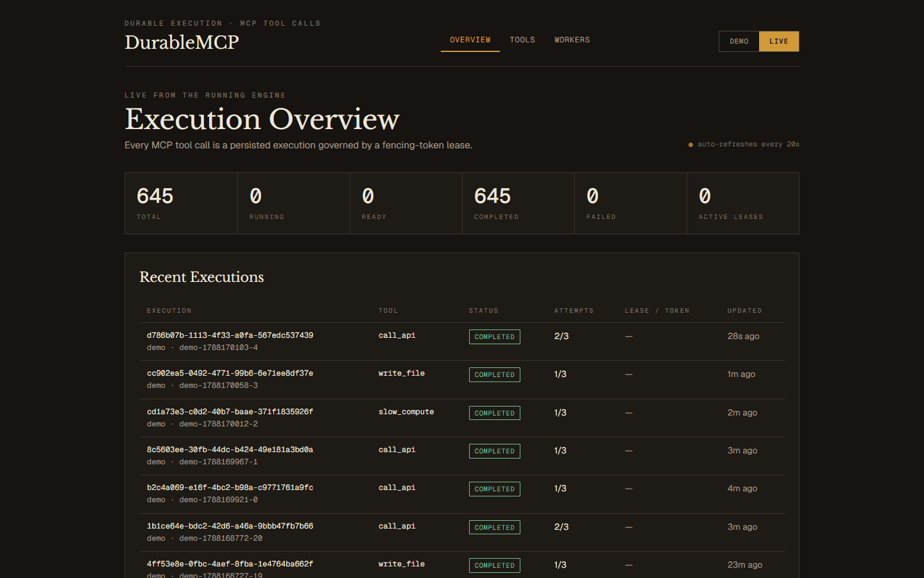Click the Completed badge in the 1b1ce64e row
The height and width of the screenshot is (578, 924).
(x=495, y=527)
